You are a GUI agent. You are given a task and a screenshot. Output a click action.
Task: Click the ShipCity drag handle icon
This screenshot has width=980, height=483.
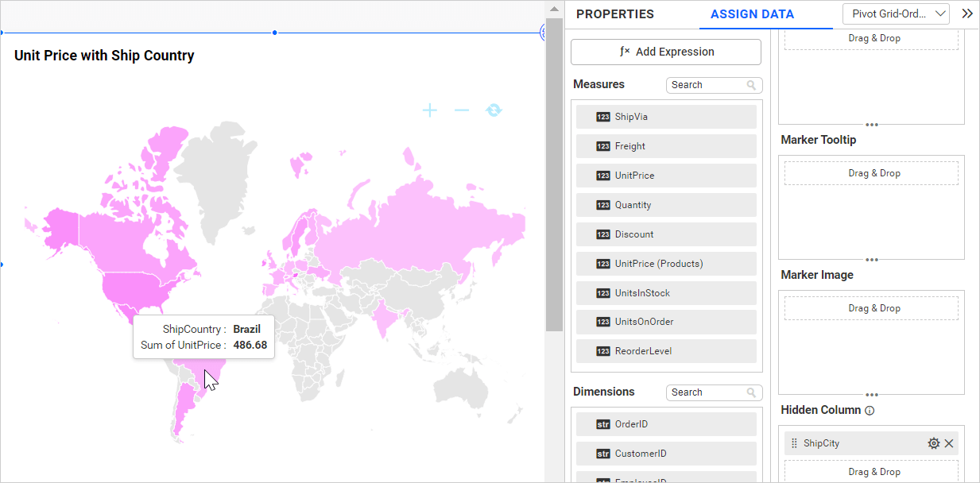(794, 443)
